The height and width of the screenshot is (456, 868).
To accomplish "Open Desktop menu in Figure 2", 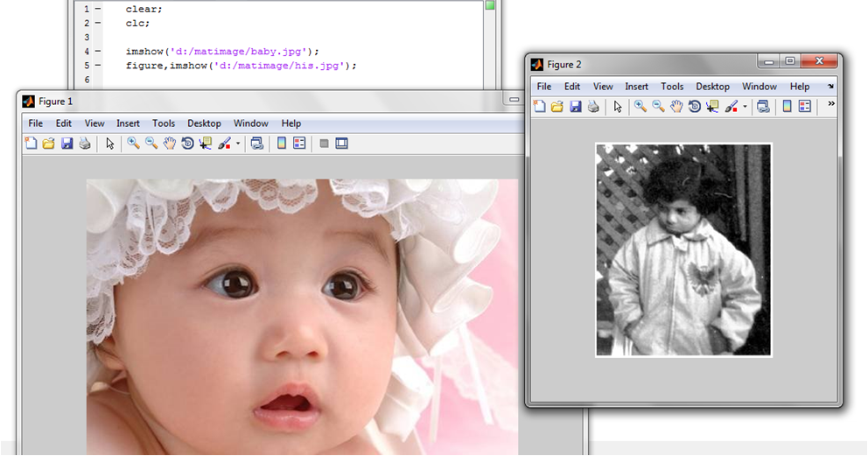I will click(x=712, y=87).
